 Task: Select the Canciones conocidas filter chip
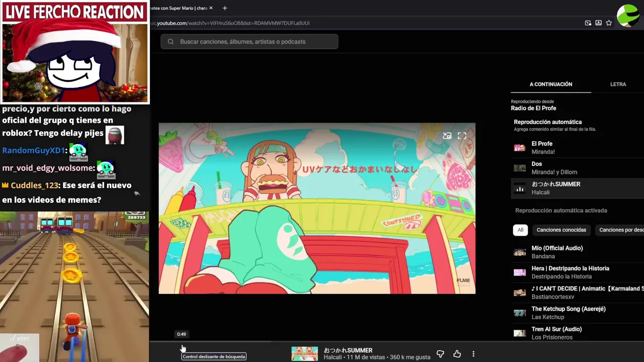[x=561, y=230]
